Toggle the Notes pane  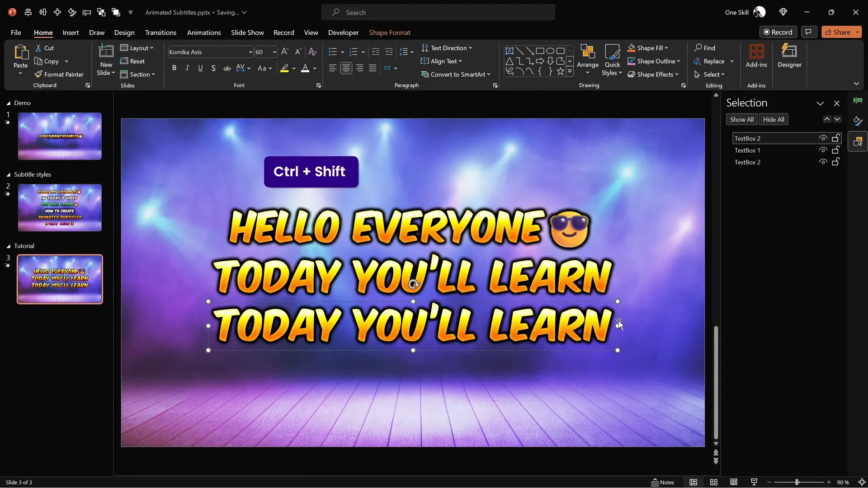(x=662, y=482)
